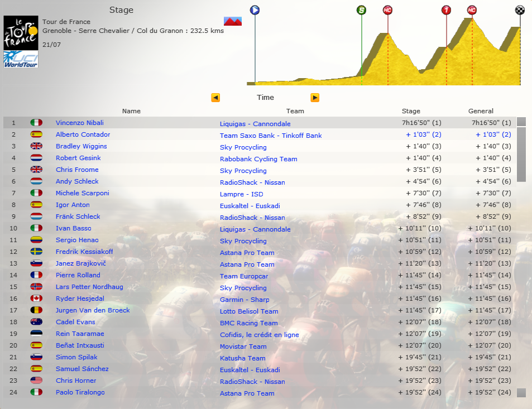The image size is (532, 409).
Task: Sort results by General column header
Action: (x=481, y=111)
